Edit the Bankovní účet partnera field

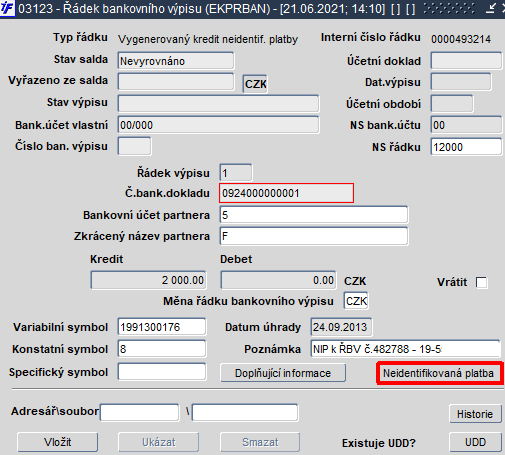314,215
